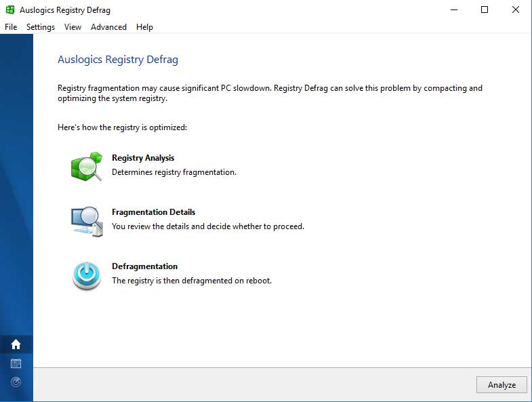The image size is (532, 402).
Task: Click 'Here's how the registry is optimized:' text
Action: (x=122, y=127)
